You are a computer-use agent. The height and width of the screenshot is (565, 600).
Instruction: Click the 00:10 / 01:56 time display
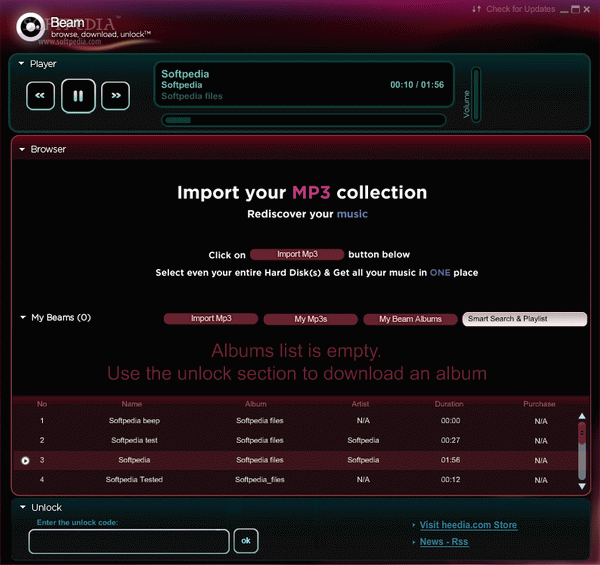coord(417,85)
